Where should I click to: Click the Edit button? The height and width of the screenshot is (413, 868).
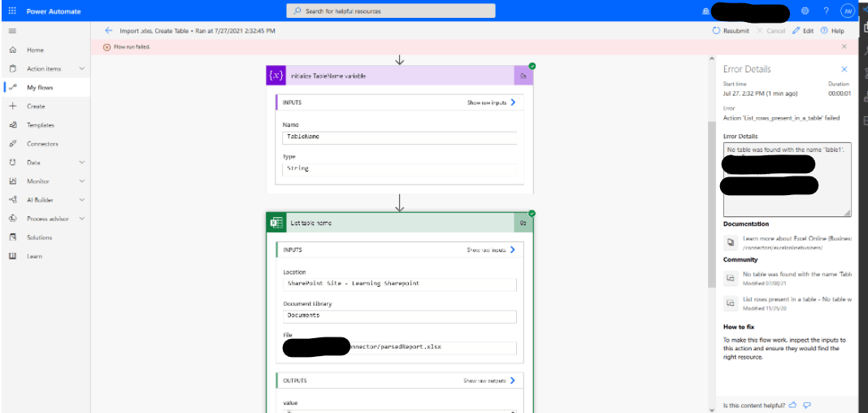click(x=803, y=31)
